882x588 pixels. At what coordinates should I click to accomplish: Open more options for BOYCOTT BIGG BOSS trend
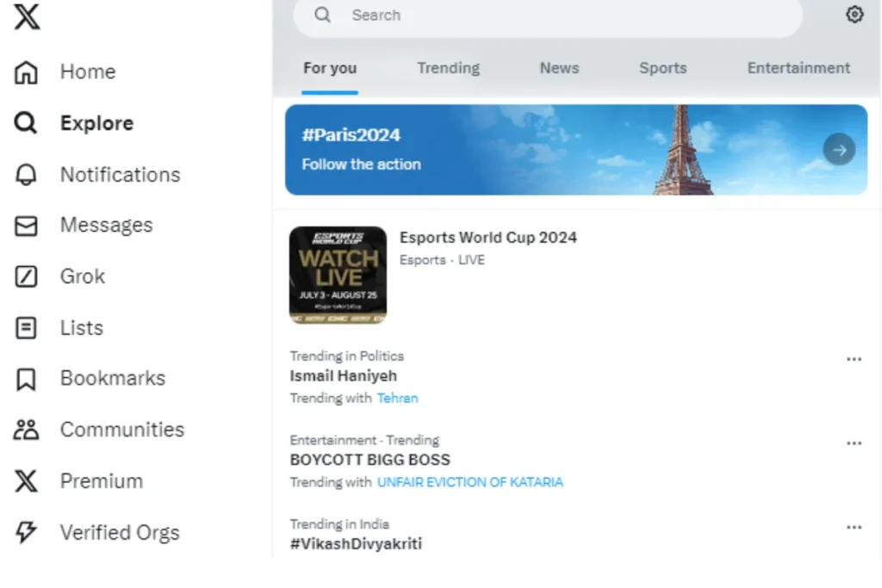pyautogui.click(x=854, y=443)
